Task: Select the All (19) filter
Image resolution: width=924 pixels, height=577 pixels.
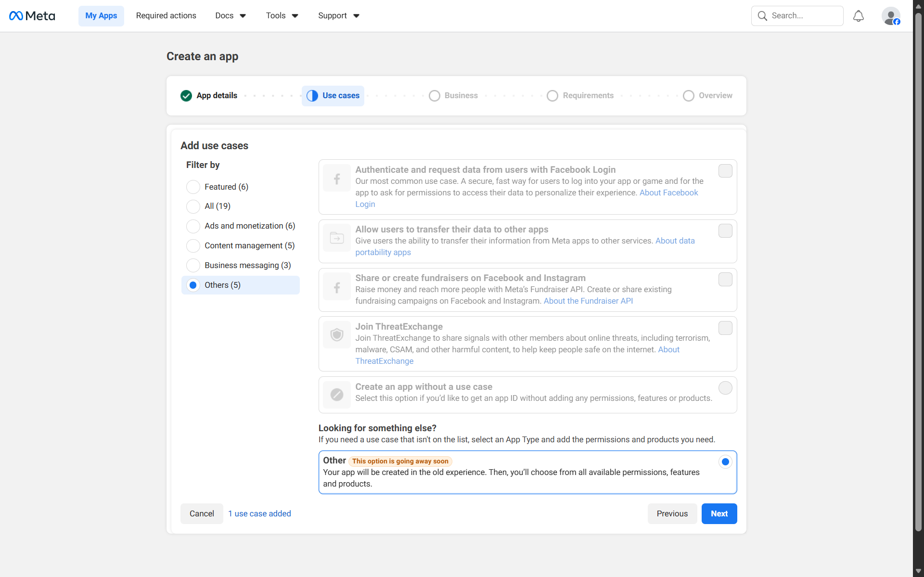Action: coord(193,206)
